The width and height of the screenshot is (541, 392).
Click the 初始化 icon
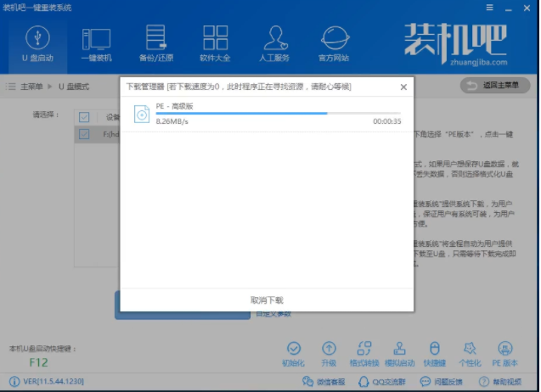293,353
